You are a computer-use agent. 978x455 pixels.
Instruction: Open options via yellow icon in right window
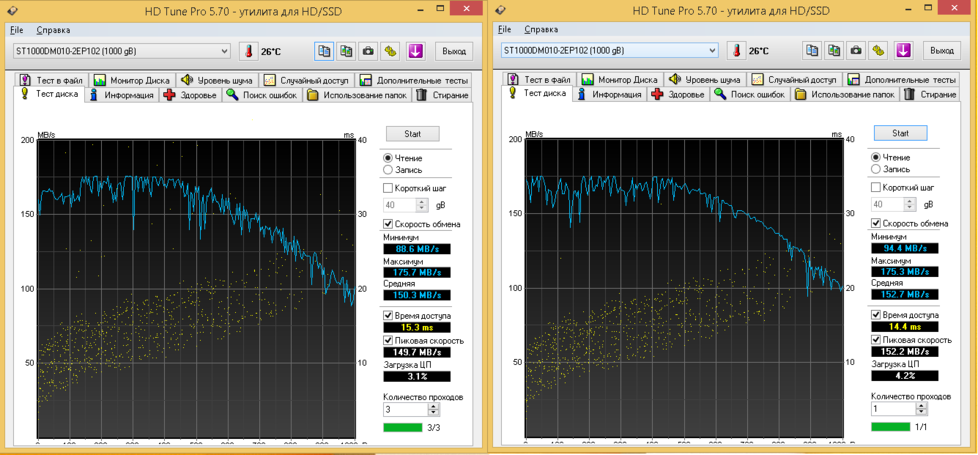tap(878, 51)
